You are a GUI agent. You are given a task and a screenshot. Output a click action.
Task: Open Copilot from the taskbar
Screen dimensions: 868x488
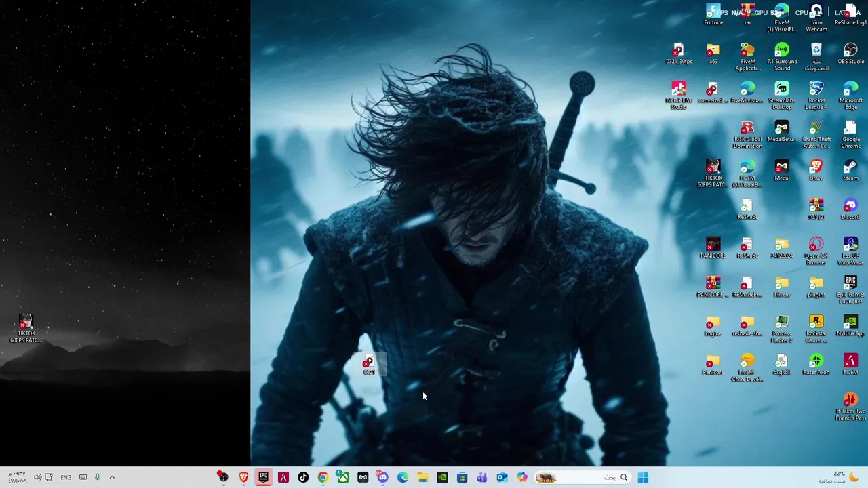pyautogui.click(x=521, y=477)
